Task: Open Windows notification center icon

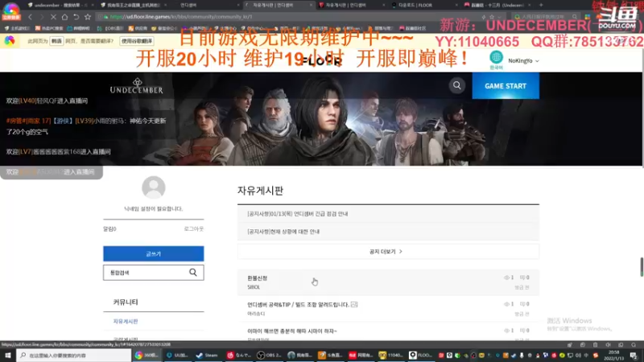Action: pyautogui.click(x=634, y=355)
